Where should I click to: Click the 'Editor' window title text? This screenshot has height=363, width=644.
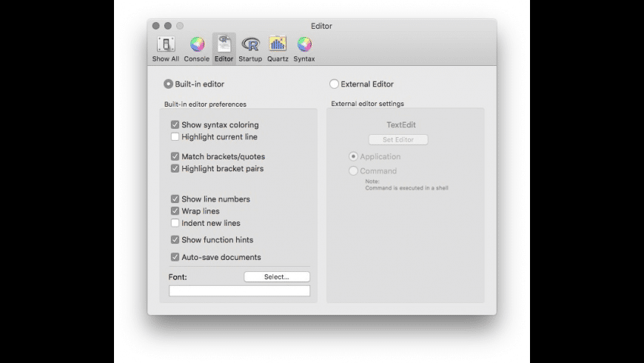click(321, 26)
